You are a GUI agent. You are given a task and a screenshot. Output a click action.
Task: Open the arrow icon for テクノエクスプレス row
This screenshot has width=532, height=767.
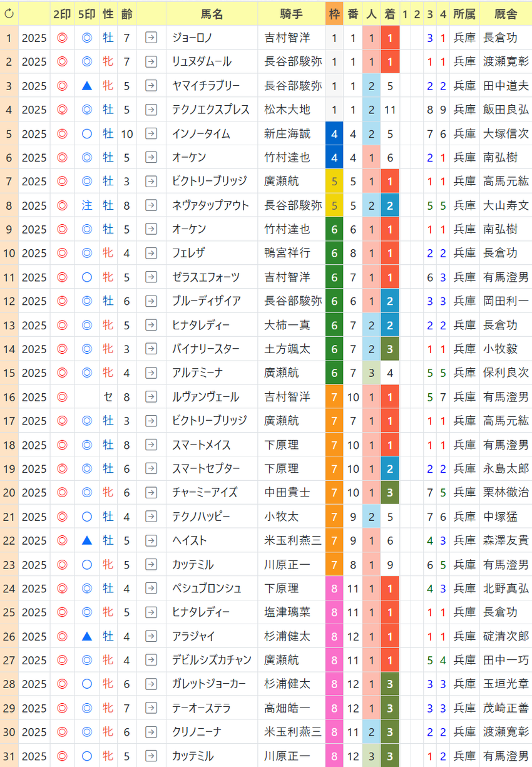coord(151,110)
